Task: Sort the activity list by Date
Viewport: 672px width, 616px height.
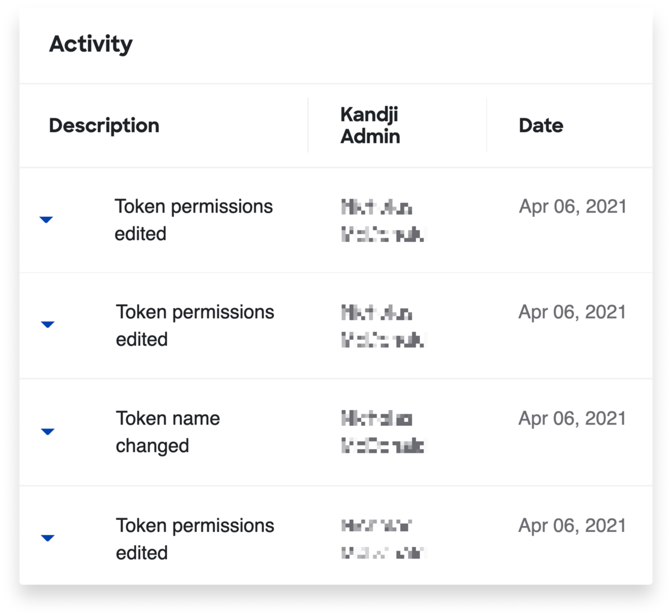Action: (x=541, y=125)
